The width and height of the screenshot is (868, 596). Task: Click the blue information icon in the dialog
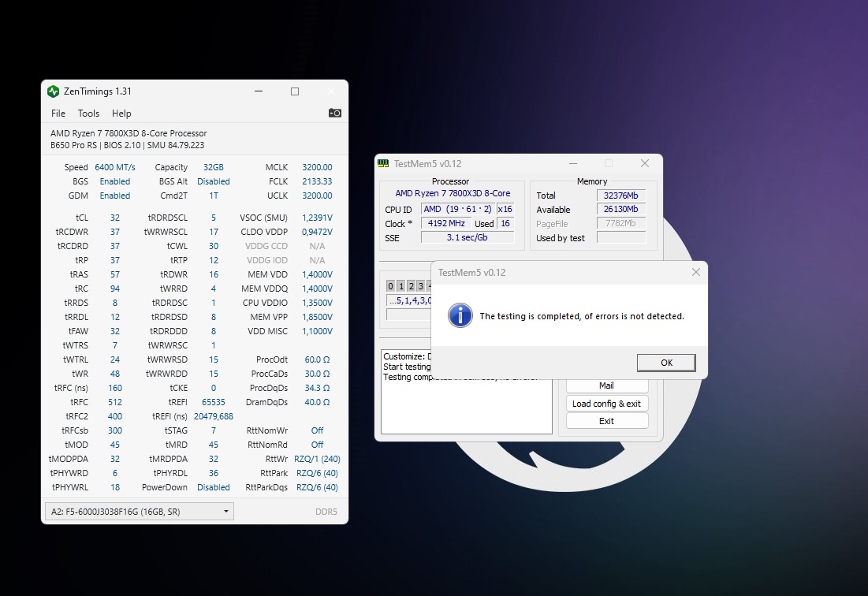(460, 316)
